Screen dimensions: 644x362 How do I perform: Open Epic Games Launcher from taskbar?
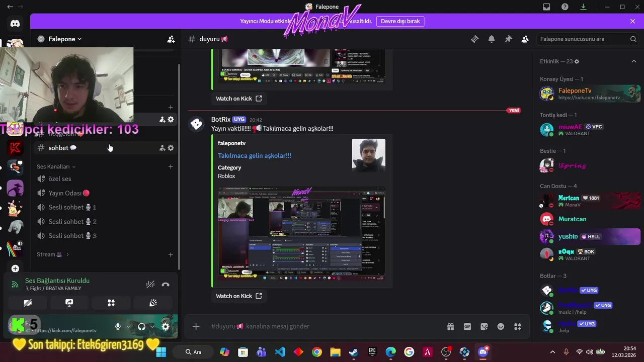[x=372, y=352]
